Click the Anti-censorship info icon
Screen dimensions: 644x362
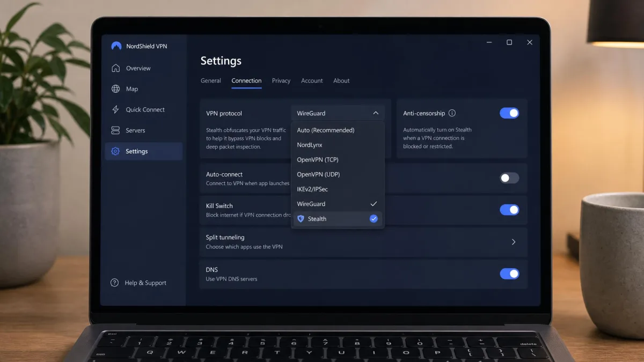(452, 113)
